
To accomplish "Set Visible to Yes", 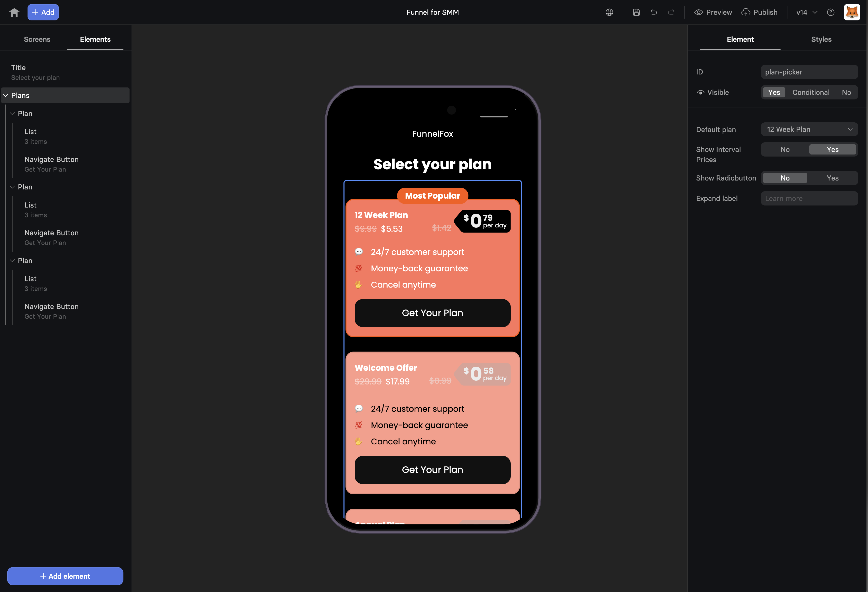I will tap(774, 93).
